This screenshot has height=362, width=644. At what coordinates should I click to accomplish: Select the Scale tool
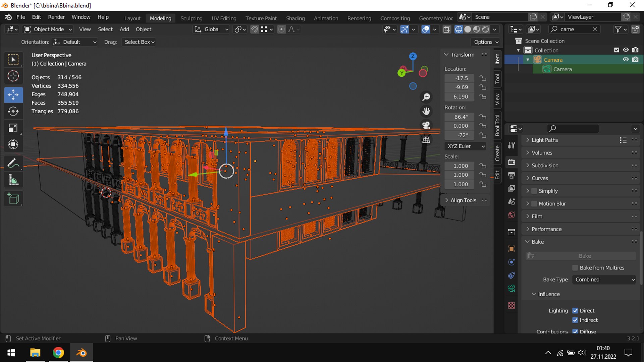point(13,128)
